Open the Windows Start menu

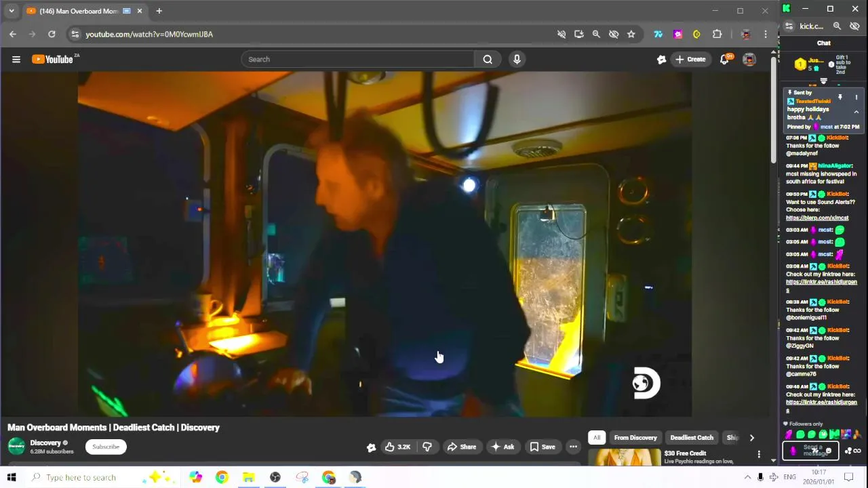pyautogui.click(x=12, y=477)
